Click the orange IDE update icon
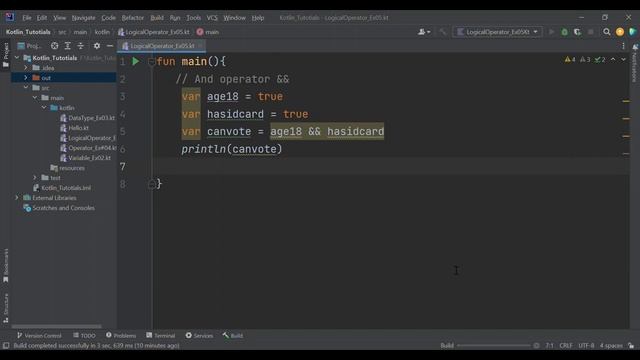The height and width of the screenshot is (360, 640). click(620, 32)
